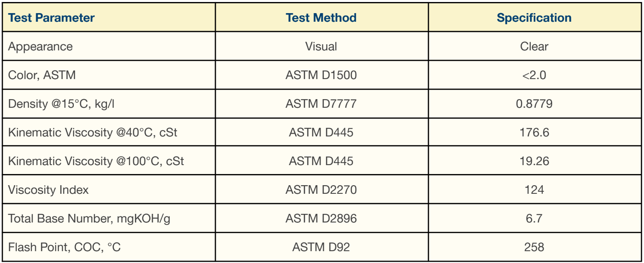Click the Clear specification value
644x263 pixels.
(534, 46)
